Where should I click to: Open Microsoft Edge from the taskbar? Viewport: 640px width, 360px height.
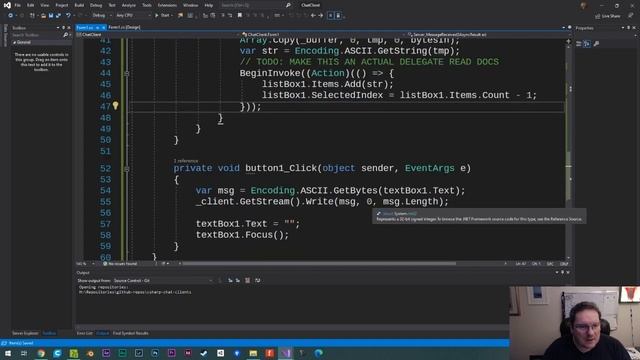[x=318, y=353]
